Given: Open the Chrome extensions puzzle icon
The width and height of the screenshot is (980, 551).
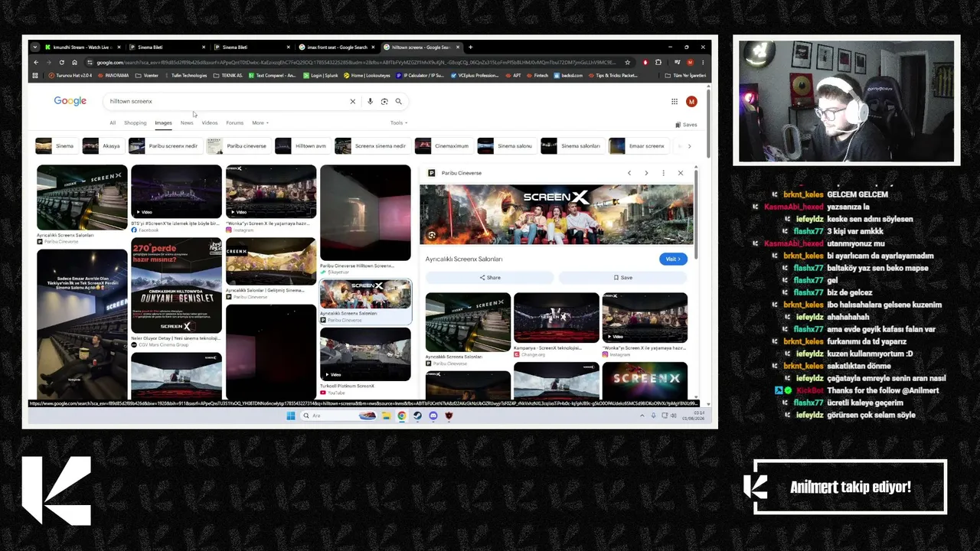Looking at the screenshot, I should click(658, 62).
